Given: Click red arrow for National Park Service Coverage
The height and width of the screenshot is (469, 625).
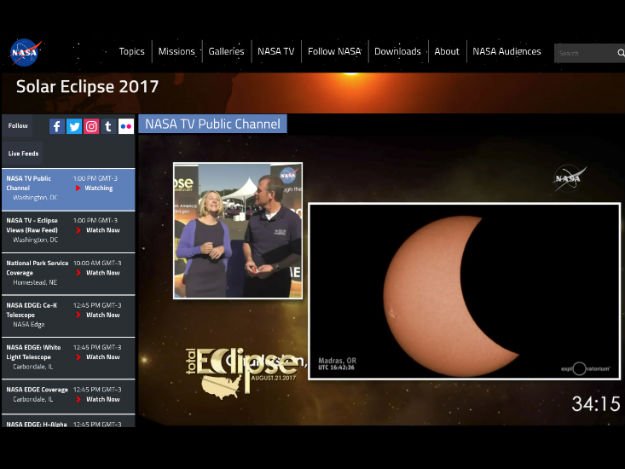Looking at the screenshot, I should pos(78,273).
